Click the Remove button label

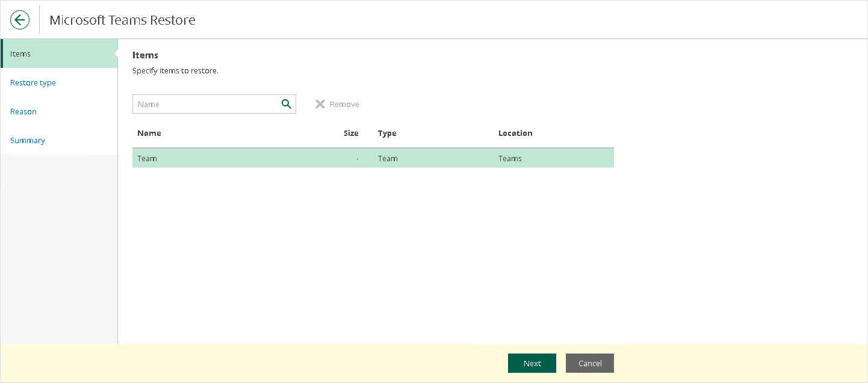(x=344, y=105)
